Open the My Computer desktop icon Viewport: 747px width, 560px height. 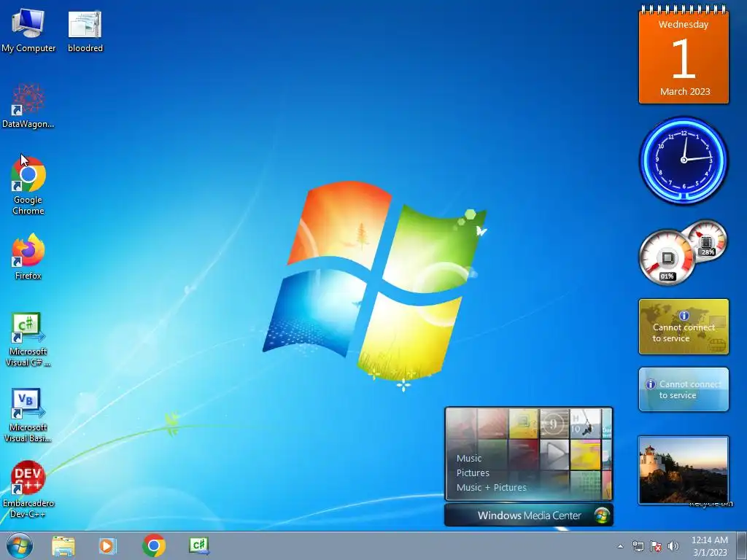click(x=28, y=29)
